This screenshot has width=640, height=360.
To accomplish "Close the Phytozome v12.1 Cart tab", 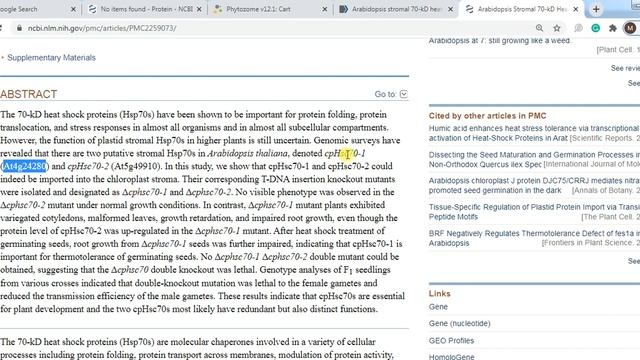I will 324,9.
